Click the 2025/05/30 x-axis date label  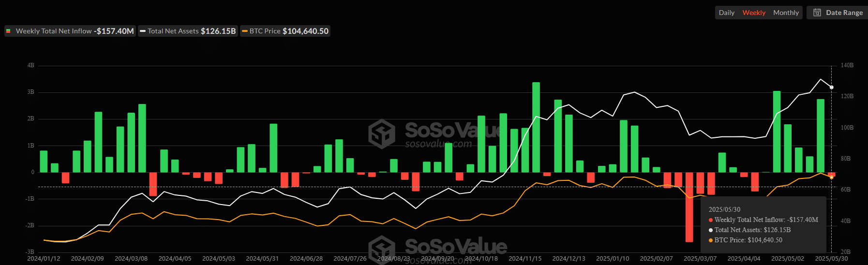831,259
